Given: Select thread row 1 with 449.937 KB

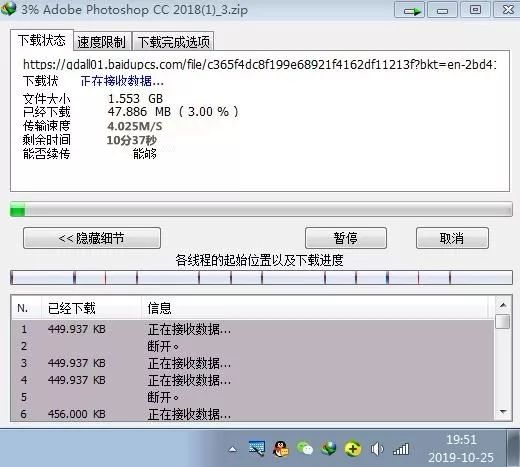Looking at the screenshot, I should pos(253,329).
